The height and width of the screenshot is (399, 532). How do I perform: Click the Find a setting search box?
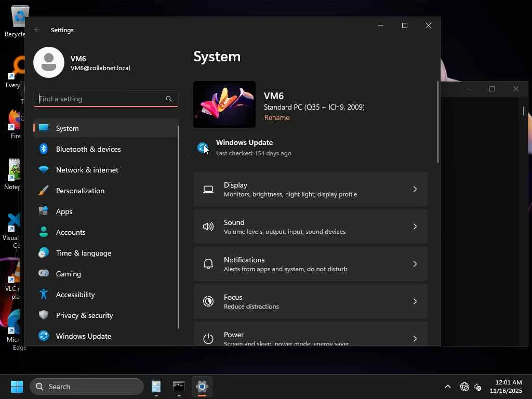(106, 99)
